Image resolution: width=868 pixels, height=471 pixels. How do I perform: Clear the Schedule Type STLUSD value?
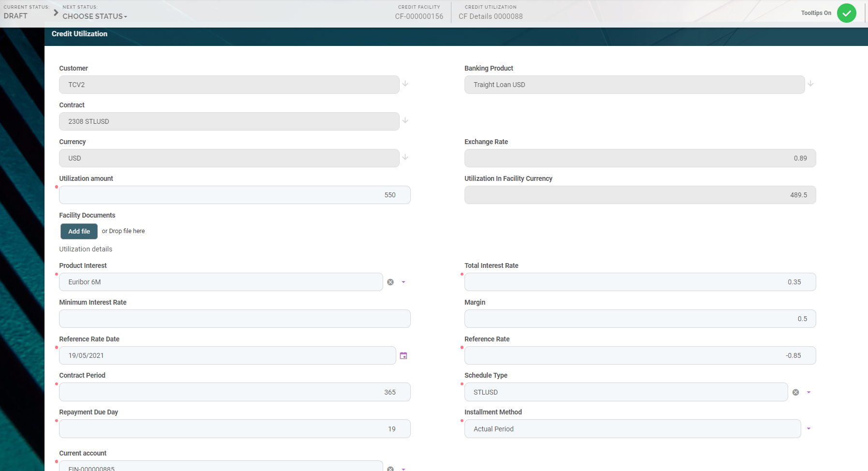(x=795, y=393)
